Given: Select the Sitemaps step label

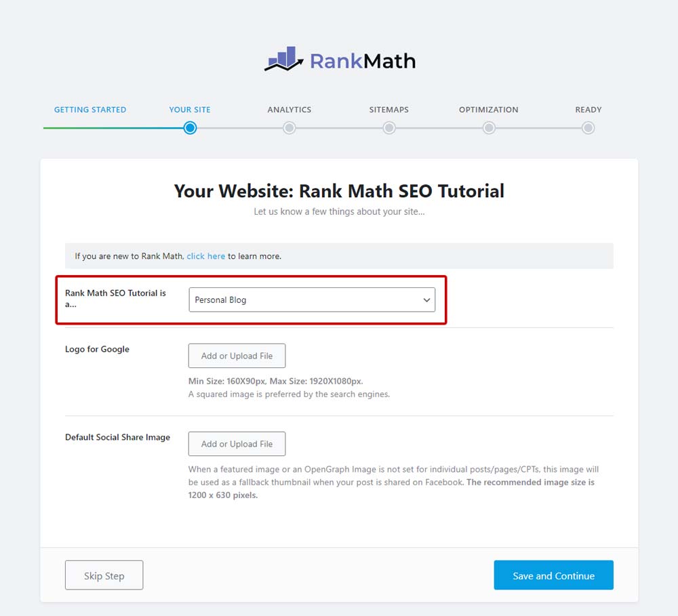Looking at the screenshot, I should click(x=388, y=109).
